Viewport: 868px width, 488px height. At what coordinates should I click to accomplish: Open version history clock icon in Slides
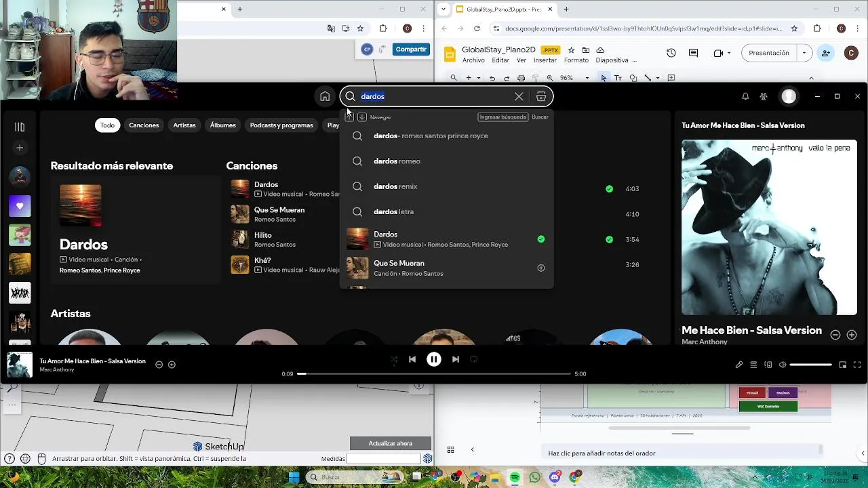pos(671,53)
